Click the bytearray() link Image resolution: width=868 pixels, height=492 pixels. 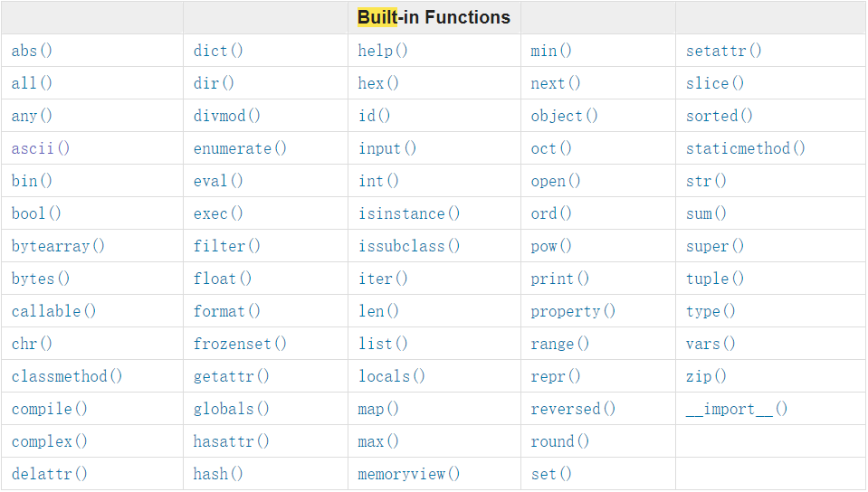click(58, 246)
